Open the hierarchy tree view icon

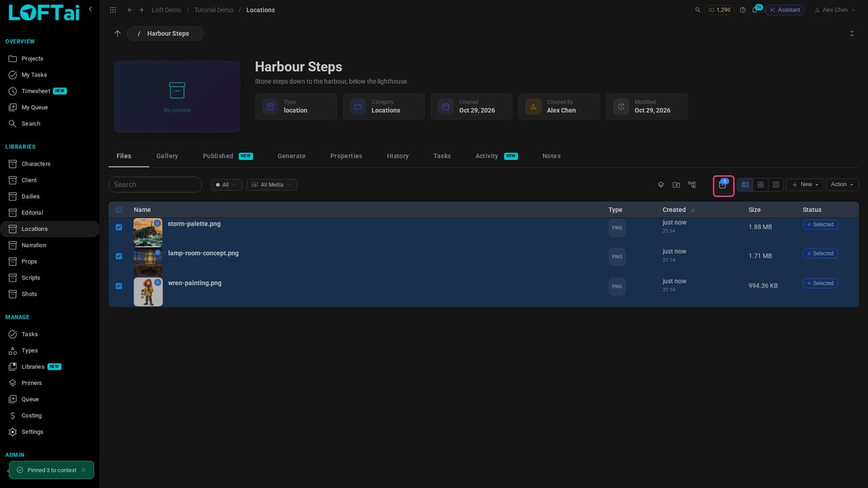[692, 185]
